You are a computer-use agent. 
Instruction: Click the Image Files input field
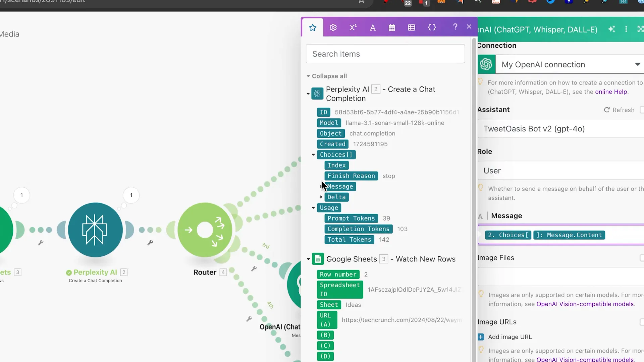561,277
